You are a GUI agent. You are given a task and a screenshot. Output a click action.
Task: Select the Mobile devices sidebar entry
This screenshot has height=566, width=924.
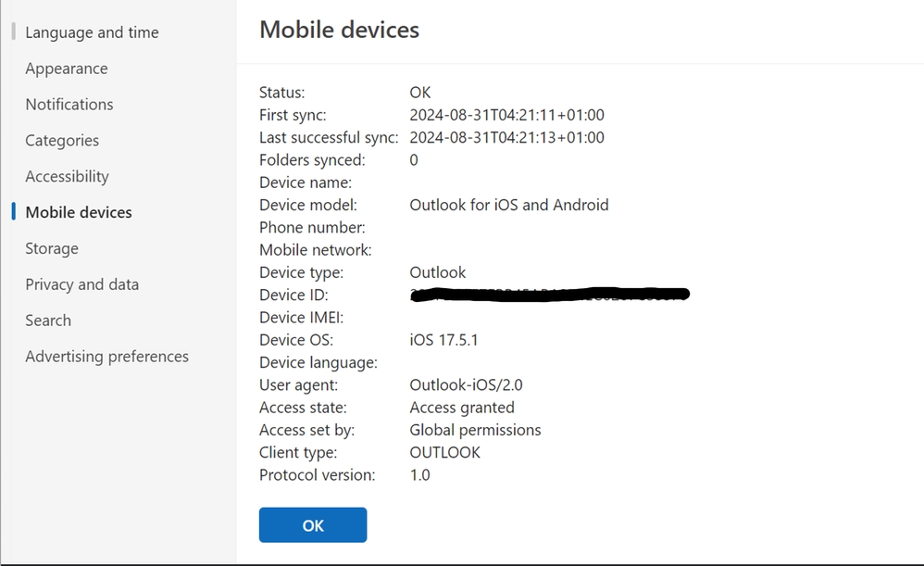[x=78, y=211]
